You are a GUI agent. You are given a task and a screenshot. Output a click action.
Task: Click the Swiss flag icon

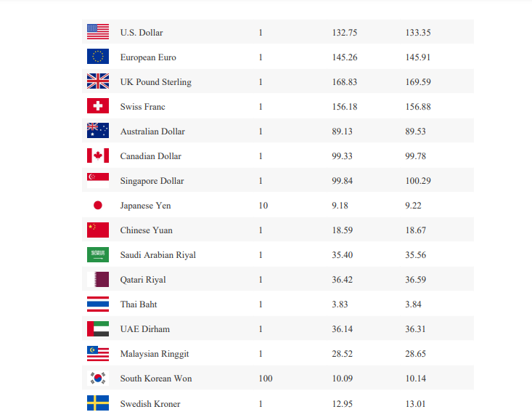click(x=98, y=106)
